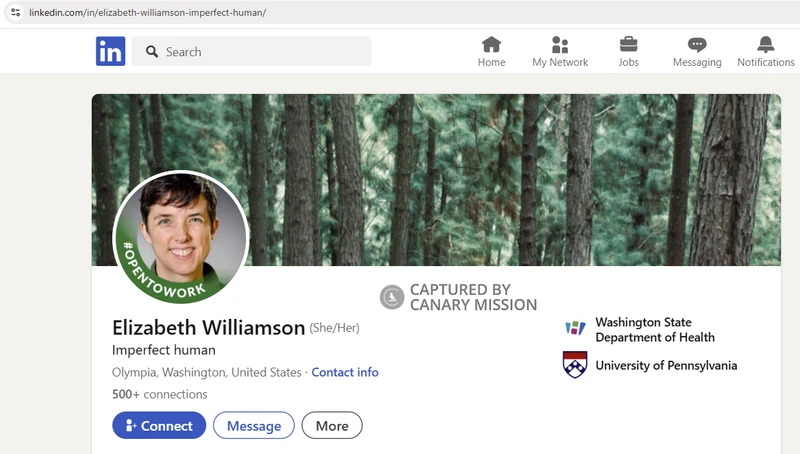This screenshot has height=454, width=800.
Task: Open University of Pennsylvania link
Action: 666,365
